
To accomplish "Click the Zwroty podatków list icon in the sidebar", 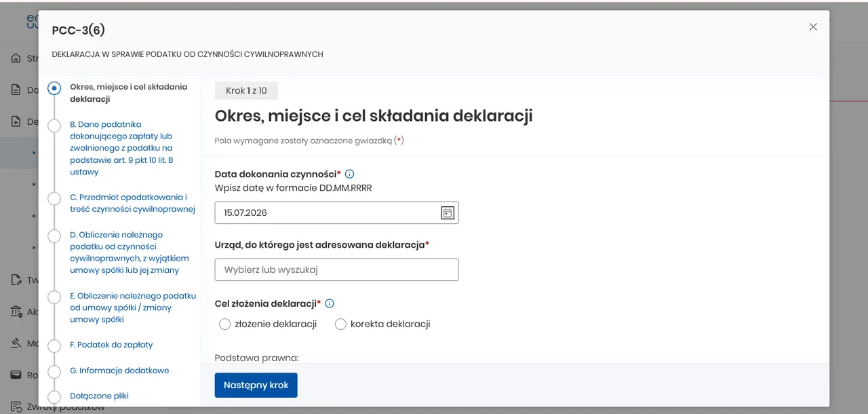I will (x=16, y=407).
